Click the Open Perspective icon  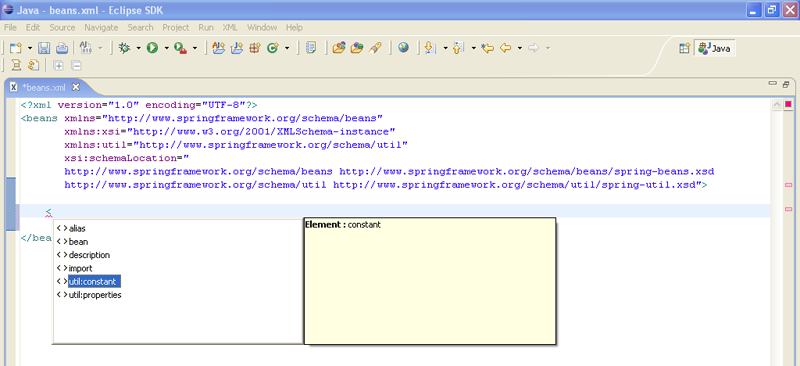685,48
